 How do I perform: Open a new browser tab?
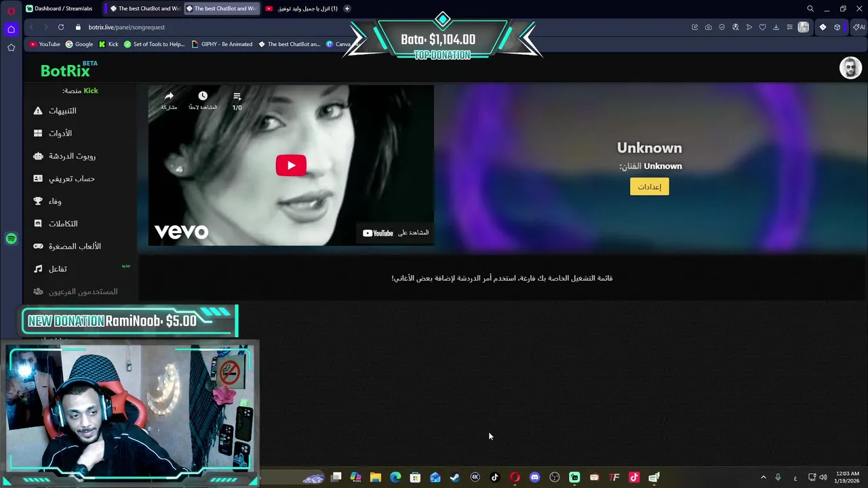[347, 8]
